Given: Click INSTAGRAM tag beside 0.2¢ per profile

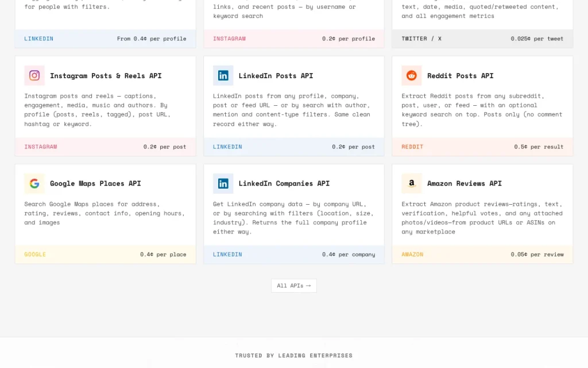Looking at the screenshot, I should point(229,39).
